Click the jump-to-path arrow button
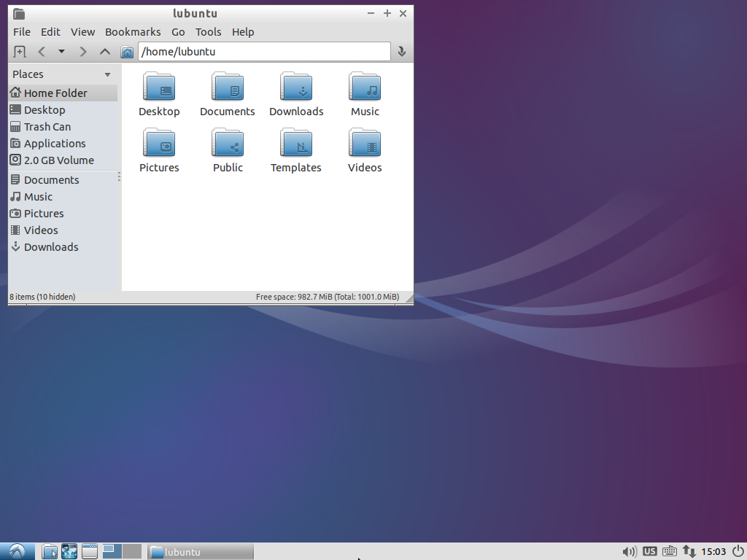The image size is (747, 560). pos(402,52)
